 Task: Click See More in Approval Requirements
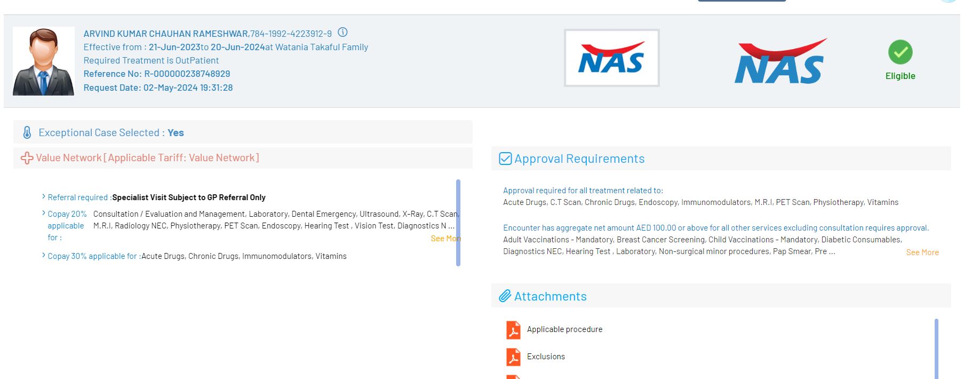point(922,252)
